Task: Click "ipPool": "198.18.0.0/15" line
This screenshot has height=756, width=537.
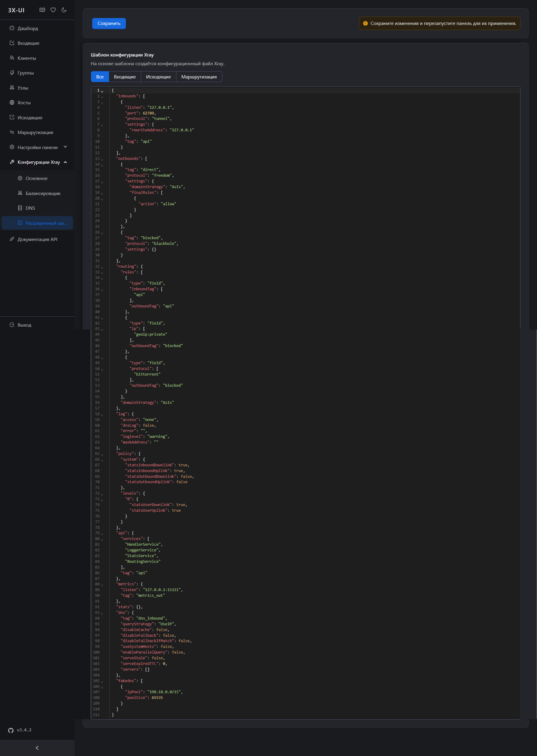Action: (154, 692)
